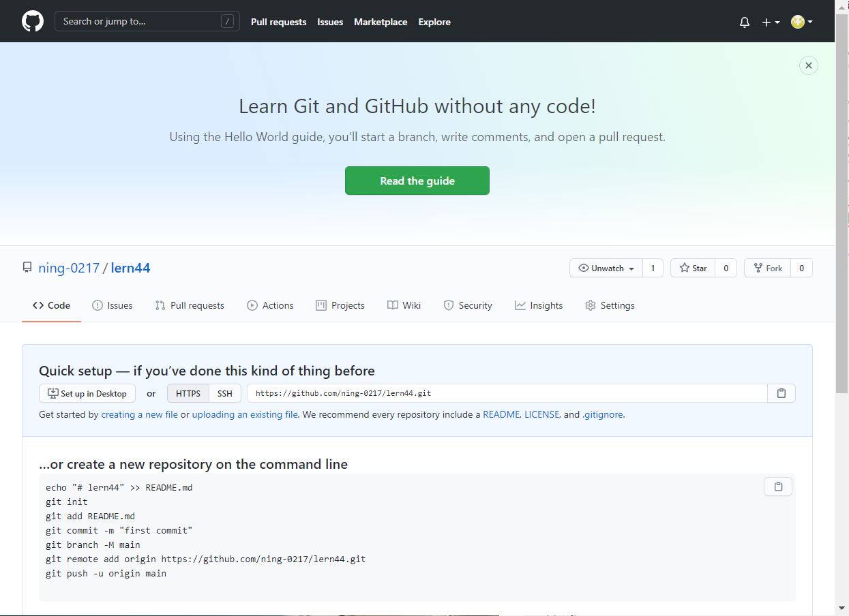Open Issues in top navigation
The width and height of the screenshot is (849, 616).
(330, 22)
